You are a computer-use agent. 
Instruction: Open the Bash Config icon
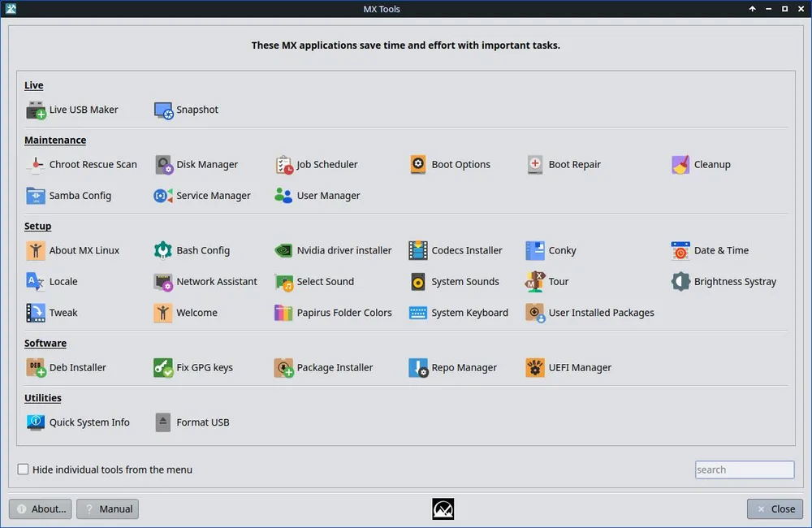pos(163,251)
